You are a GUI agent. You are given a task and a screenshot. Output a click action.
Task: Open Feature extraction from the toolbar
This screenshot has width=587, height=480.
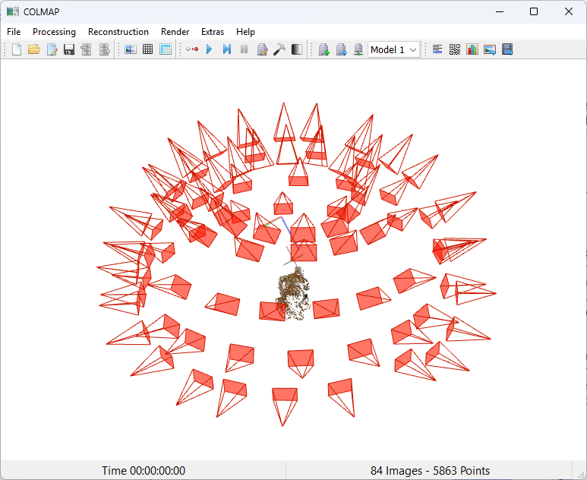coord(130,49)
